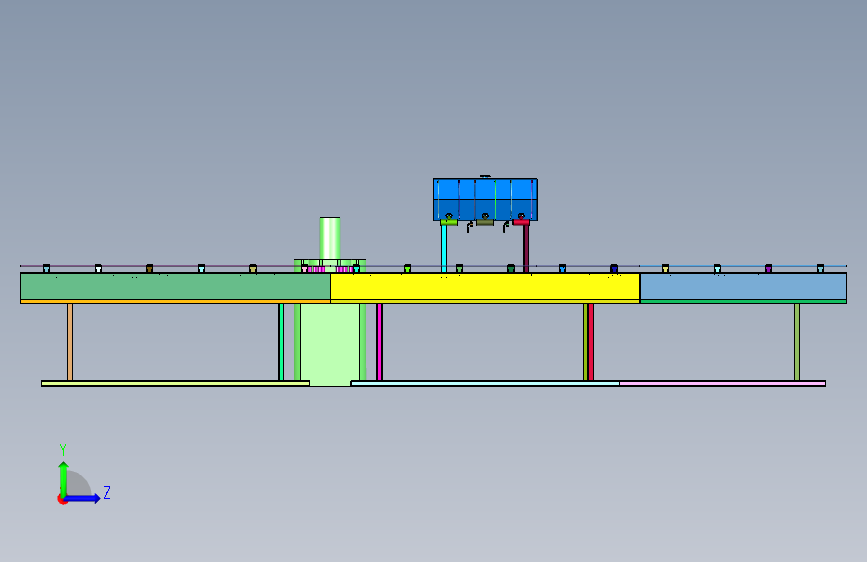Click the green Y axis arrow of the triad
Image resolution: width=867 pixels, height=562 pixels.
tap(64, 478)
